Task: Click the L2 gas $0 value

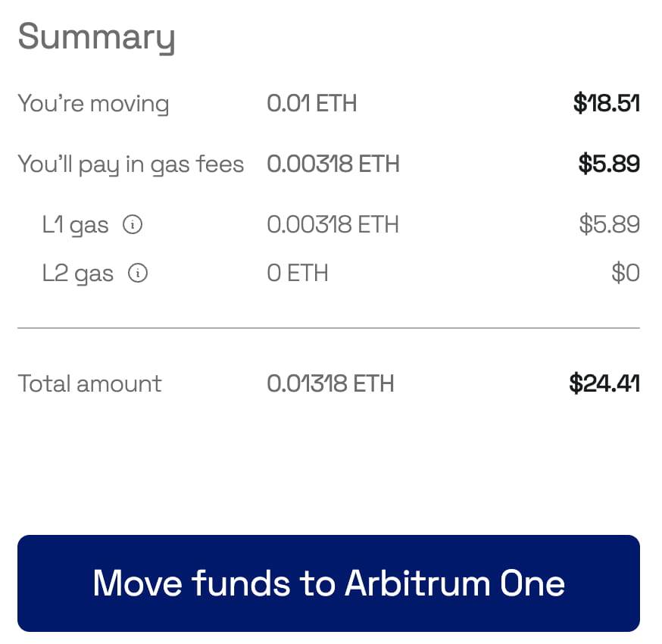Action: pos(625,273)
